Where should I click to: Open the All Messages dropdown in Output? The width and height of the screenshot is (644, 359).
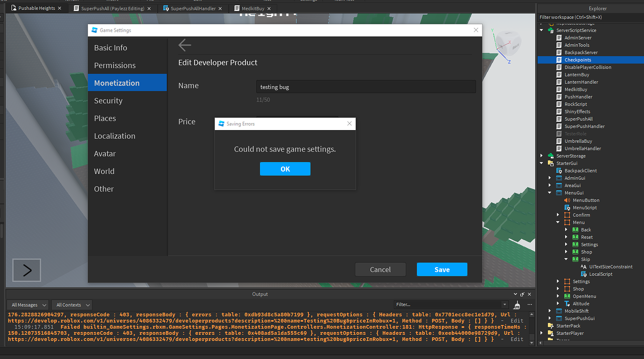point(28,305)
